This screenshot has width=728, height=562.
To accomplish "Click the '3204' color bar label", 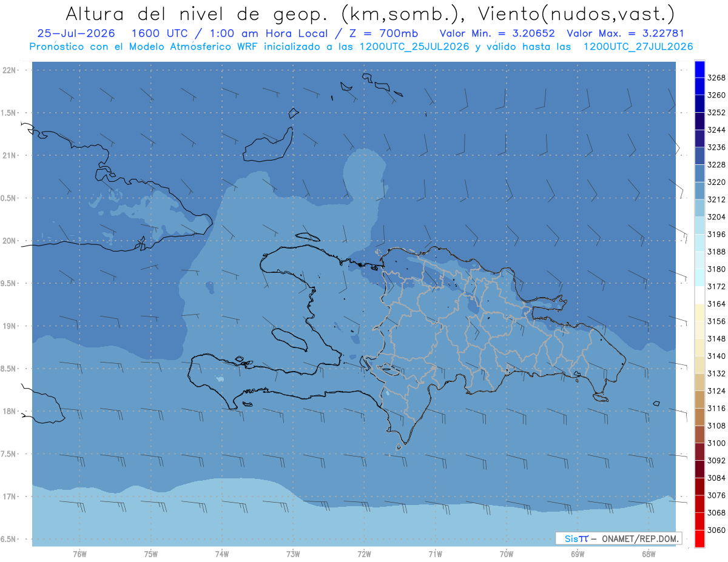I will pos(716,217).
